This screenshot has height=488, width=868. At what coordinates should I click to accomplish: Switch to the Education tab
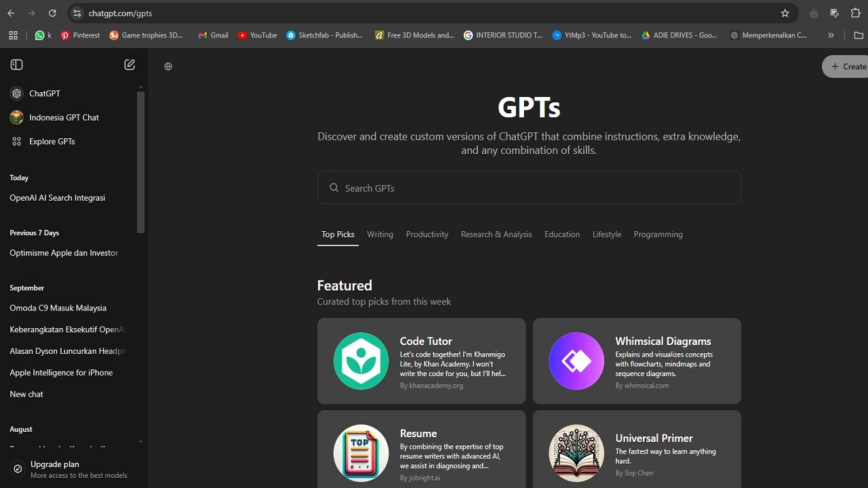tap(562, 235)
